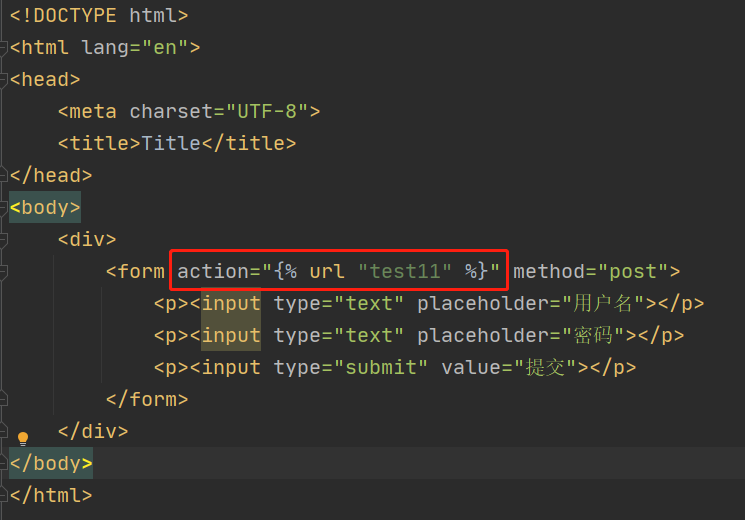This screenshot has height=520, width=745.
Task: Collapse the head tag fold marker
Action: [x=4, y=80]
